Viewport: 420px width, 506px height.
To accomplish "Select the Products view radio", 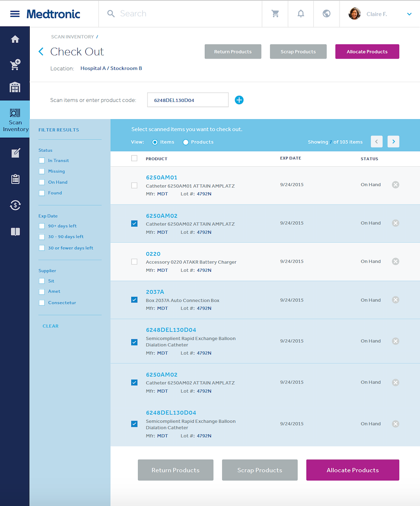I will click(185, 142).
